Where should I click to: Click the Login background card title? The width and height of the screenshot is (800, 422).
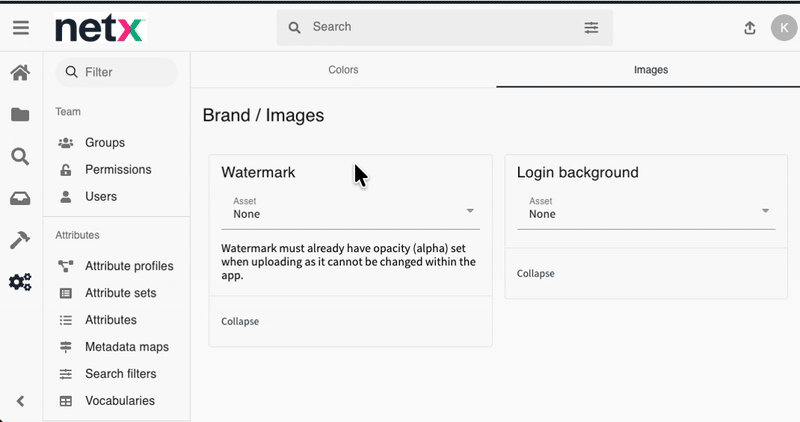pos(578,172)
